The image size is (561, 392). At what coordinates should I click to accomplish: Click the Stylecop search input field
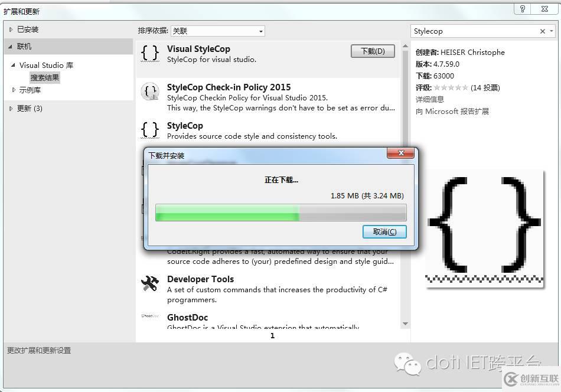click(x=475, y=31)
